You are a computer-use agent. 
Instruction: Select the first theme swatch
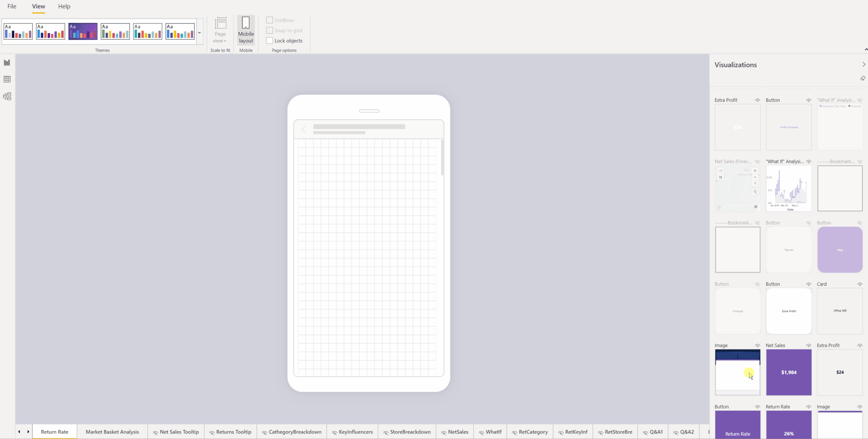[18, 31]
